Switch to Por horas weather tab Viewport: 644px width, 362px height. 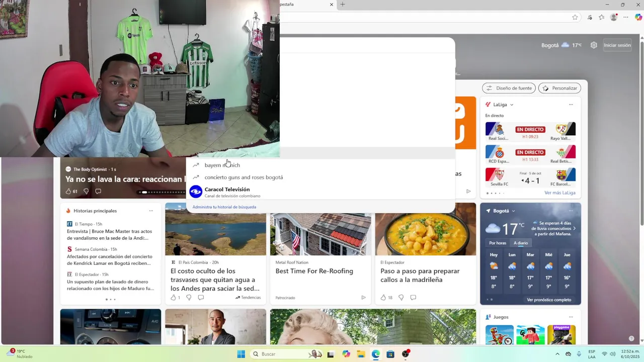pyautogui.click(x=498, y=243)
